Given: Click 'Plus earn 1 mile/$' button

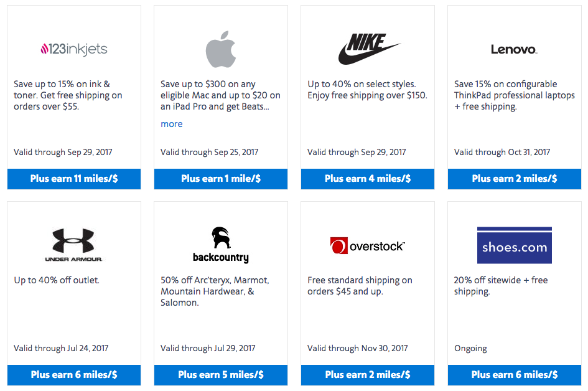Looking at the screenshot, I should coord(221,179).
